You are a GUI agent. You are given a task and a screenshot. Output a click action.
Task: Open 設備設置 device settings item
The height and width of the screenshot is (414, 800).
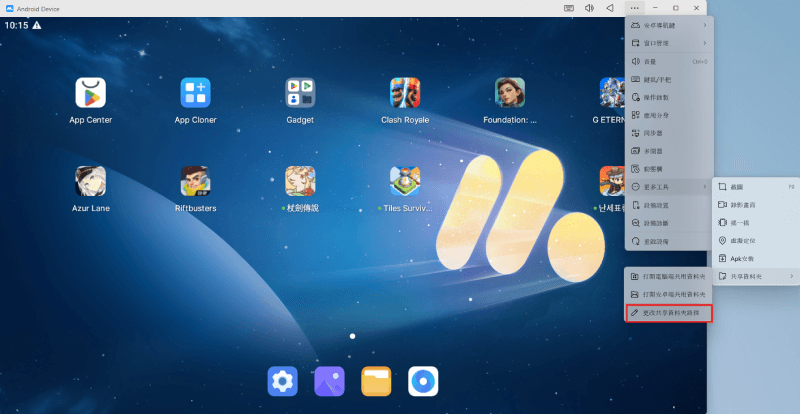[x=669, y=205]
